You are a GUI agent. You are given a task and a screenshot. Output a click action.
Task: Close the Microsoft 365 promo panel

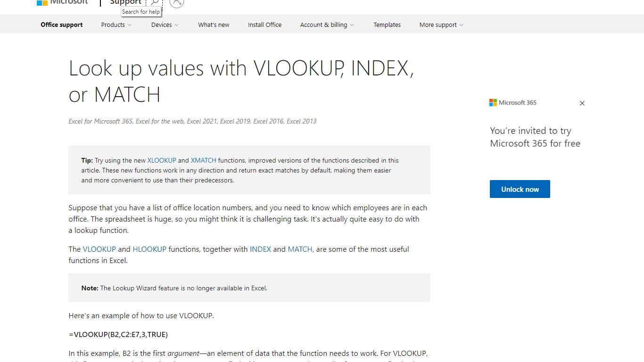582,103
